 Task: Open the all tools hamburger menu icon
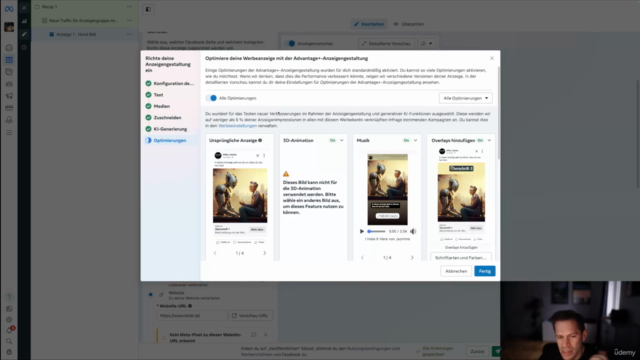(x=9, y=133)
